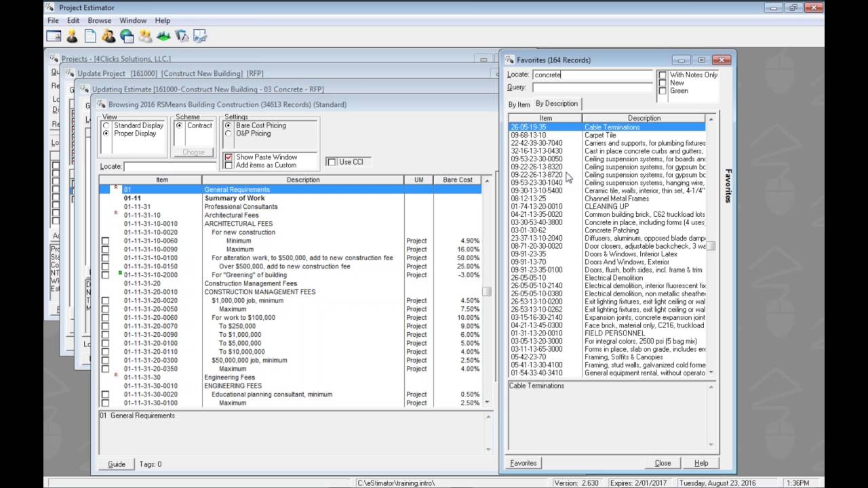Select the Cable Terminations favorite row

(607, 127)
